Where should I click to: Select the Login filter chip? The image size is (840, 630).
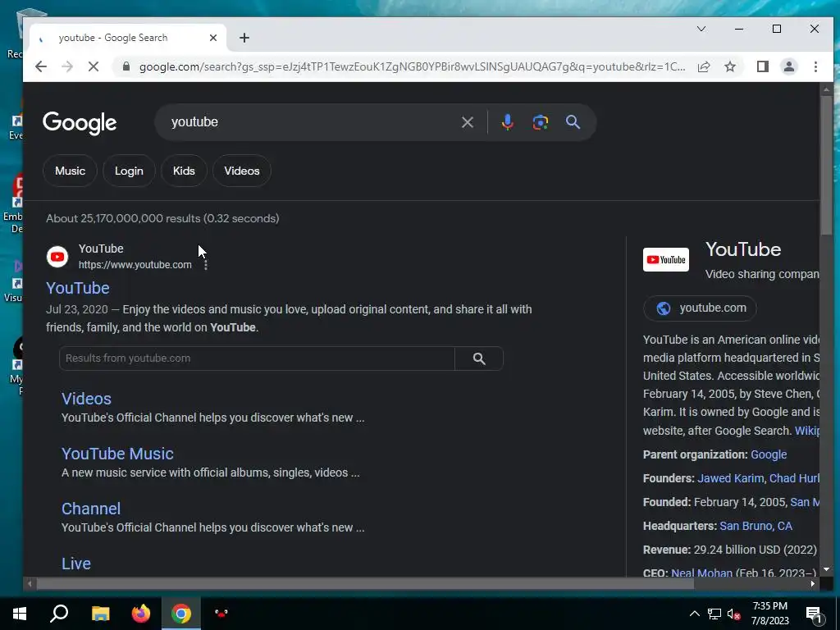pos(129,171)
